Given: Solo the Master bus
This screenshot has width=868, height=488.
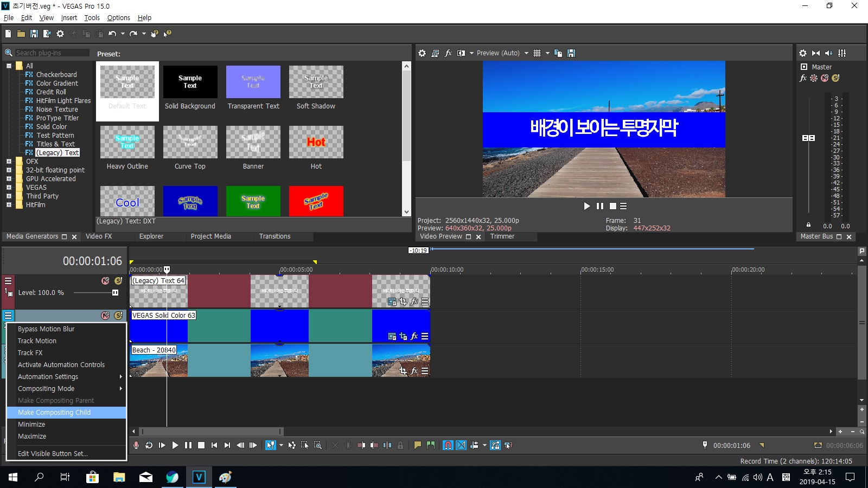Looking at the screenshot, I should click(x=835, y=78).
